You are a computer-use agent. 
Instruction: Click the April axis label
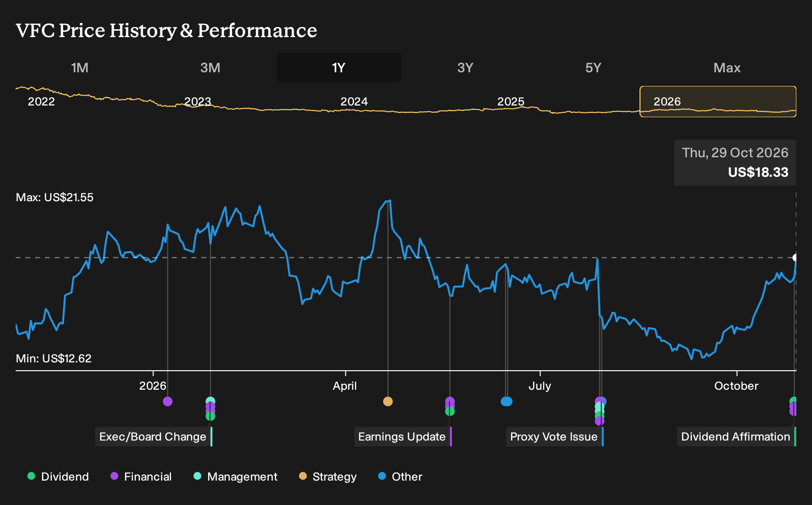coord(345,386)
